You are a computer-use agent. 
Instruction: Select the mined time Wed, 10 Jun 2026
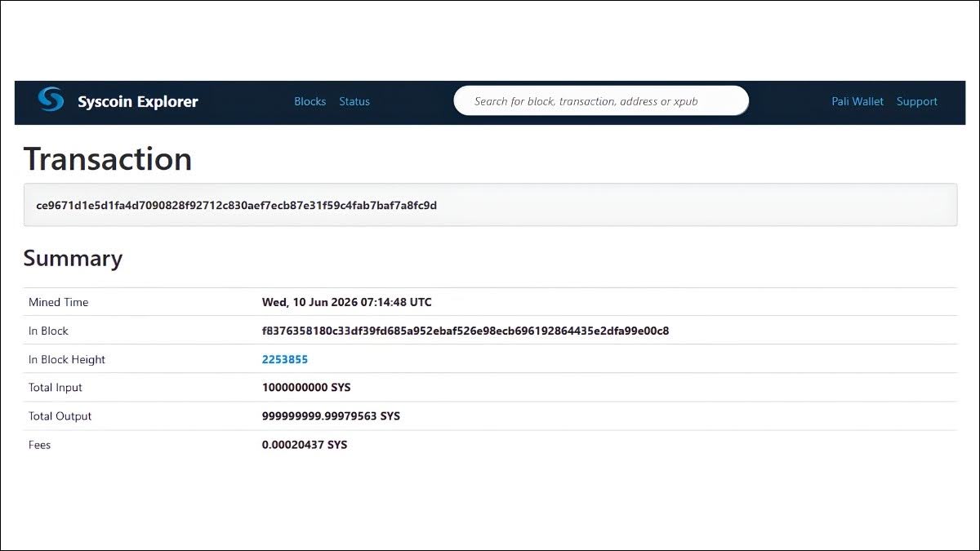click(x=346, y=302)
